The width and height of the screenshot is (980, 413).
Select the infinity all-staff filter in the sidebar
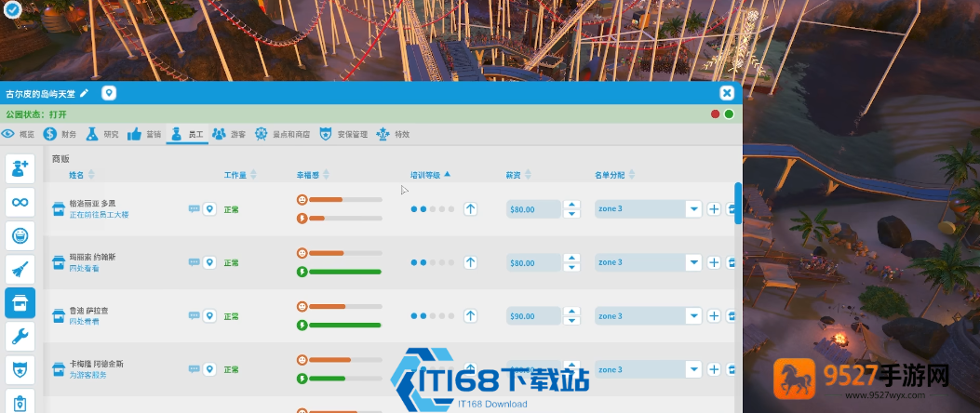pos(20,203)
